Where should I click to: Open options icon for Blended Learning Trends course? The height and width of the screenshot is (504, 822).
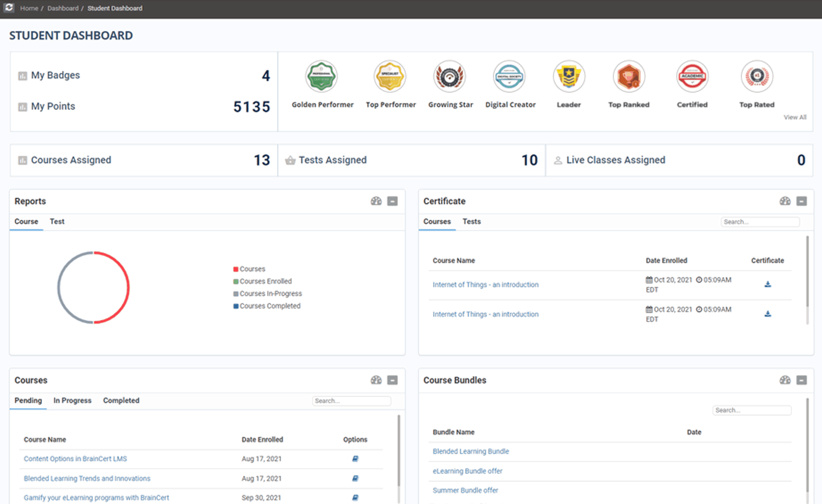[355, 478]
